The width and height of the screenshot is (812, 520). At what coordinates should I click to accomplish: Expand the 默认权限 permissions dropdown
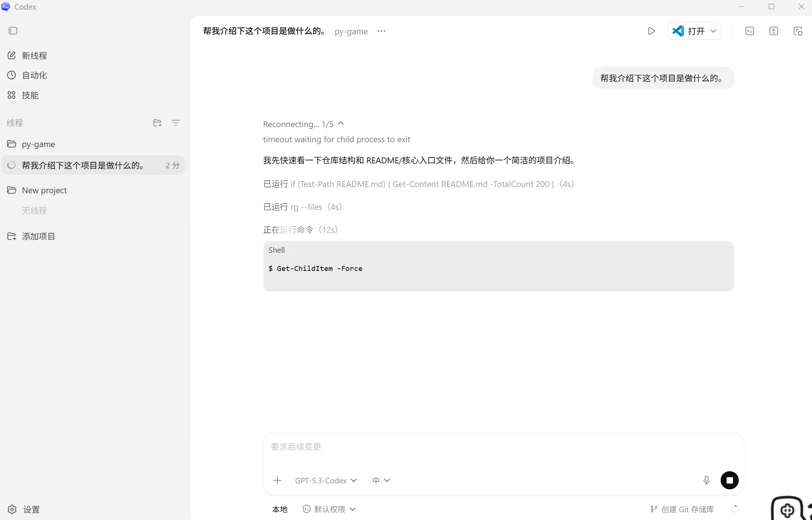click(329, 509)
